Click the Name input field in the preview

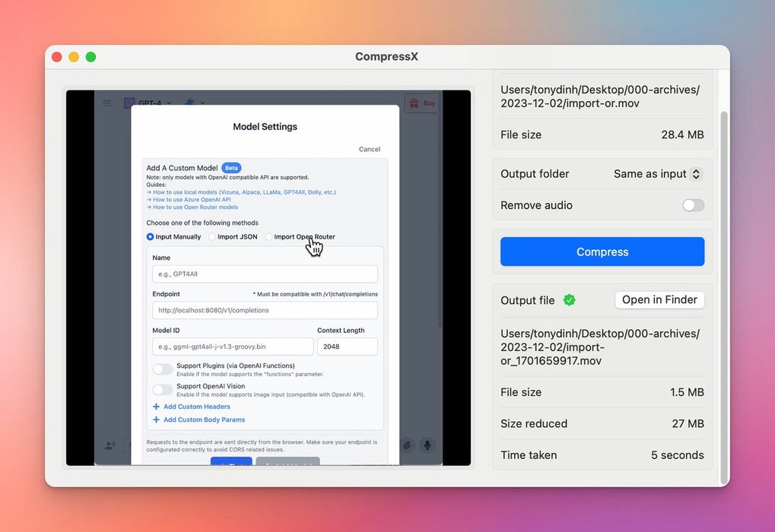click(x=265, y=274)
